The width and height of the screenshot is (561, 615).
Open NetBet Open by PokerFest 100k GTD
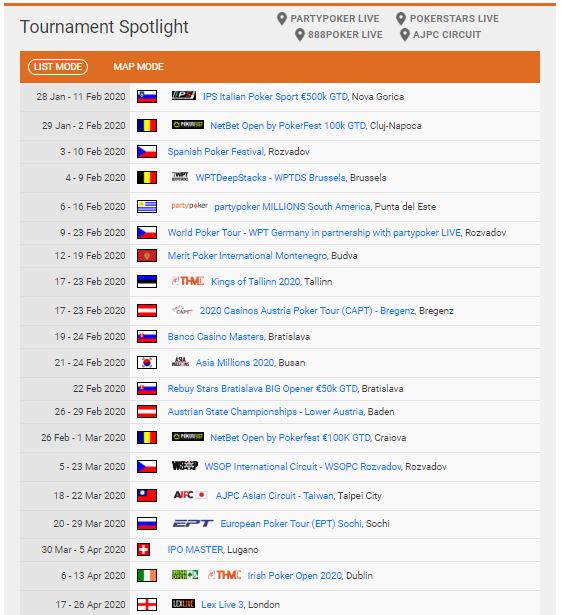tap(288, 126)
